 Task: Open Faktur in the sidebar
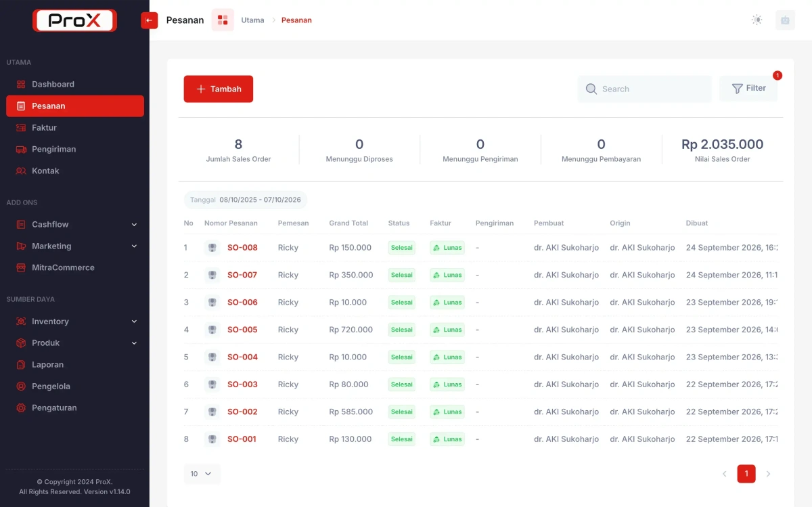[x=75, y=128]
